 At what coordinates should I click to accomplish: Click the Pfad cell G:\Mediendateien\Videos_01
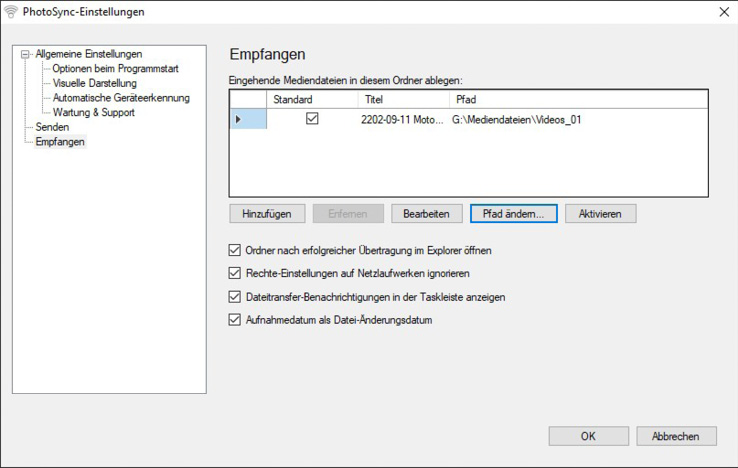click(516, 120)
